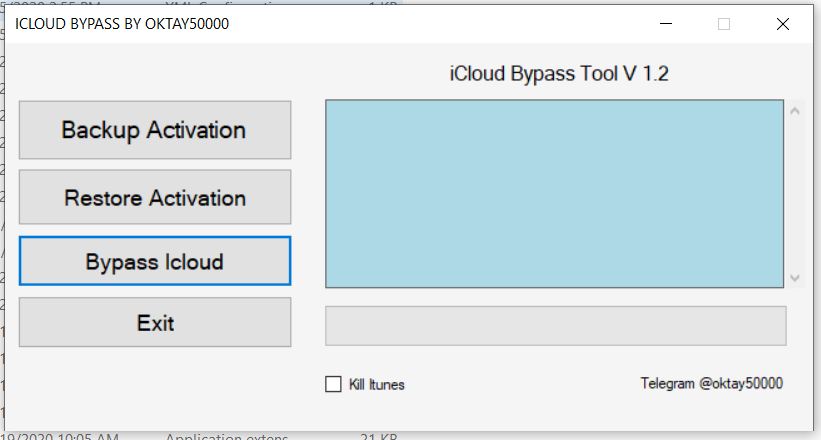Click the Restore Activation button
The image size is (821, 440).
[x=155, y=197]
